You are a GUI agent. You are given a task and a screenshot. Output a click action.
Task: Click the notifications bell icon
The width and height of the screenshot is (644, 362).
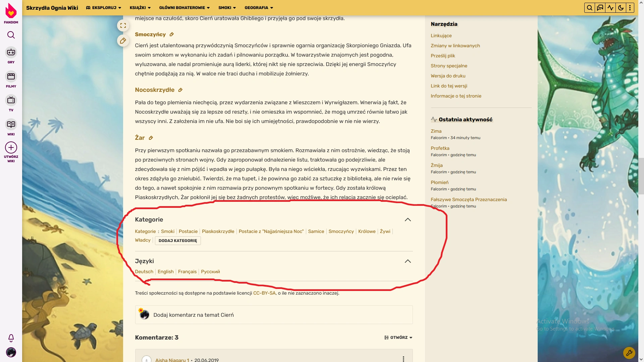11,338
